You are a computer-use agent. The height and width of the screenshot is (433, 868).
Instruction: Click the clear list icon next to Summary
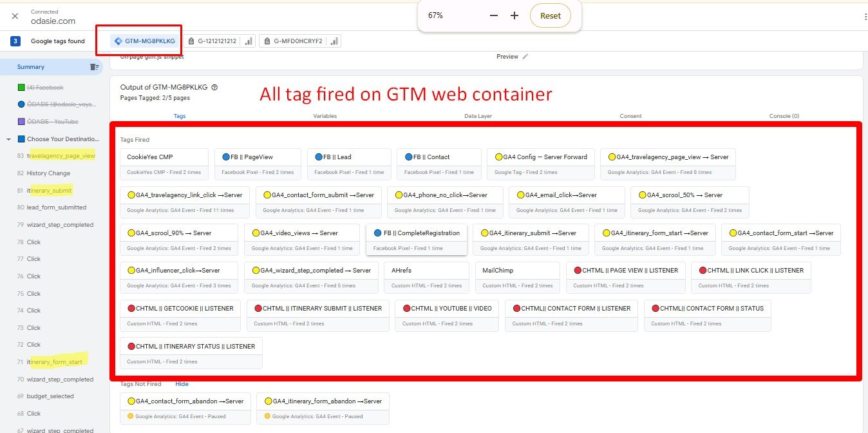(x=95, y=67)
